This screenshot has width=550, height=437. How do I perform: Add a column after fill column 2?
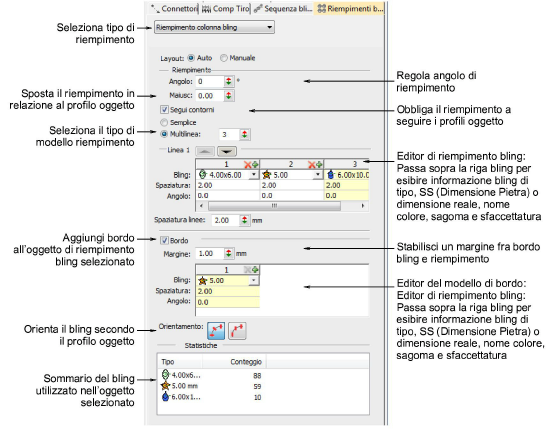coord(319,164)
